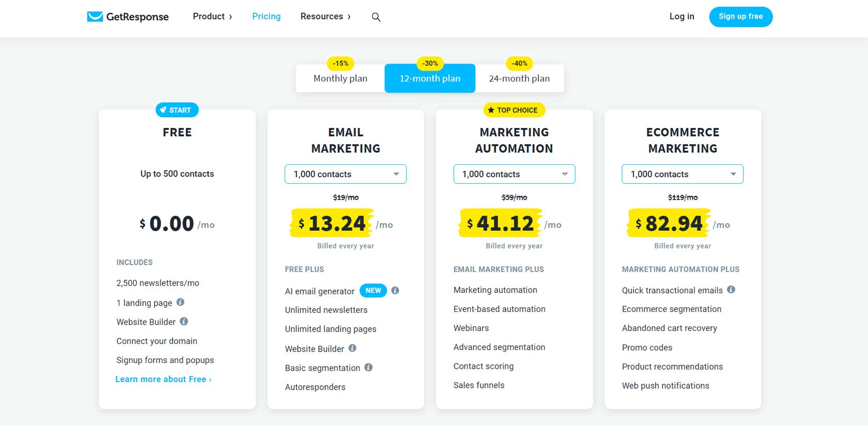This screenshot has height=426, width=868.
Task: Click the struck-through $59/mo price
Action: (514, 197)
